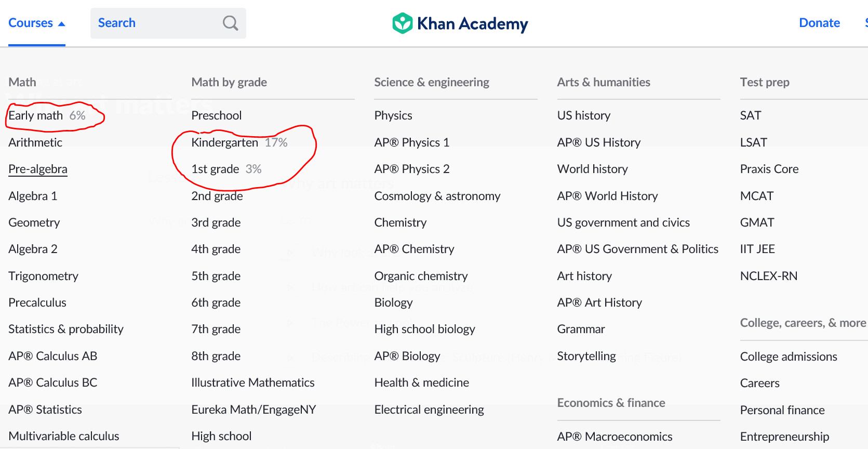Image resolution: width=868 pixels, height=449 pixels.
Task: Open College admissions section
Action: (x=788, y=356)
